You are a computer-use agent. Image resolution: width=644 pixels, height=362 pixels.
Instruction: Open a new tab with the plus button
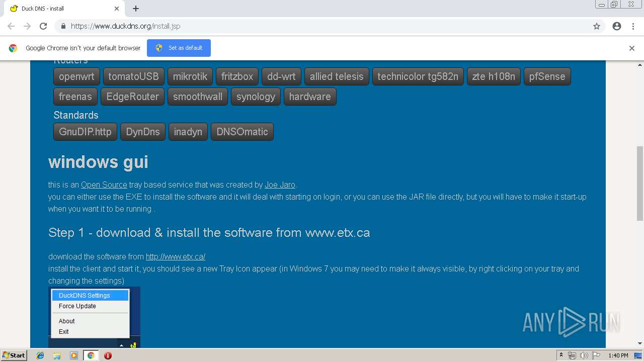pyautogui.click(x=136, y=9)
